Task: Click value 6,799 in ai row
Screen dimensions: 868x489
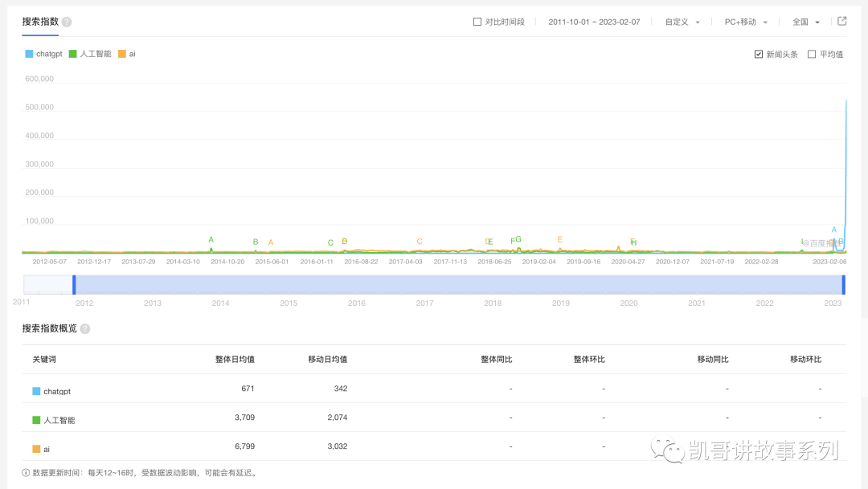Action: point(244,446)
